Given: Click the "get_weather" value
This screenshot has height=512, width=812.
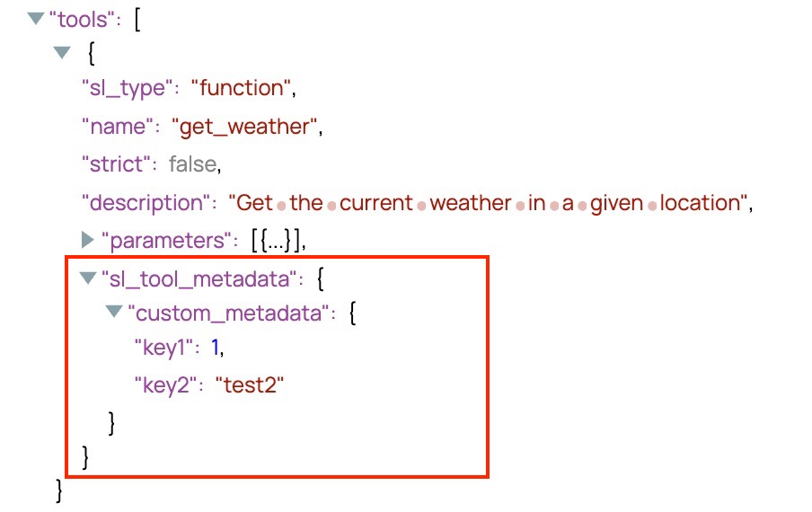Looking at the screenshot, I should (x=244, y=128).
